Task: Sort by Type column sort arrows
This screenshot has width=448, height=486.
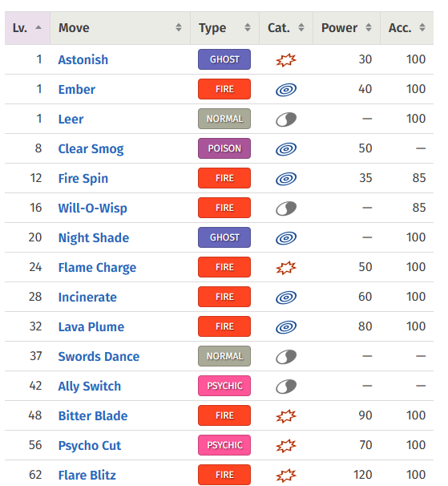Action: click(x=247, y=27)
